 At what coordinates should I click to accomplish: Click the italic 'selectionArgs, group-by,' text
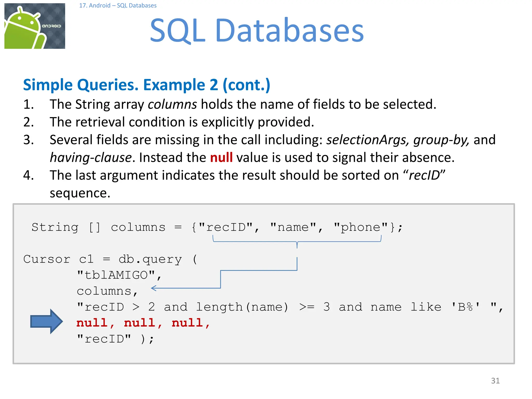point(398,140)
